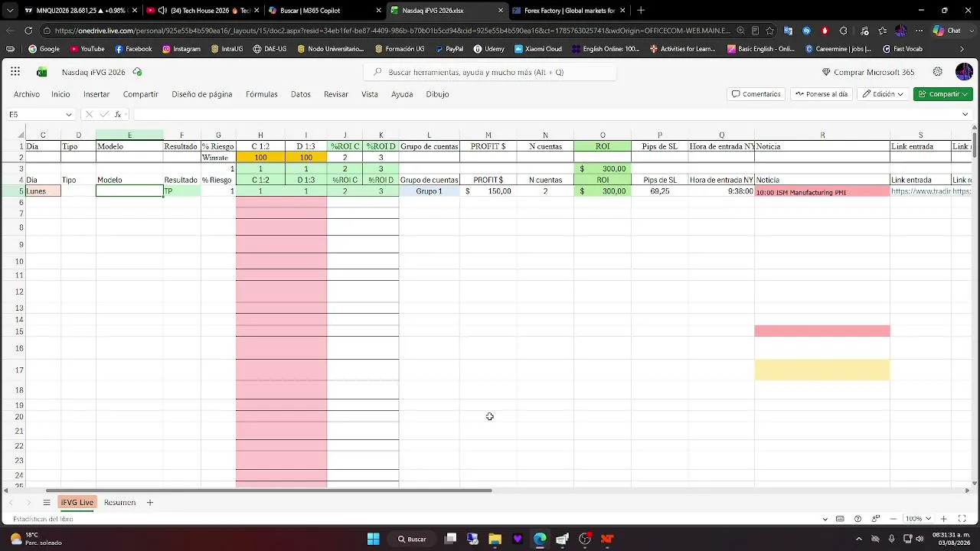
Task: Select the Lunes cell in row 5
Action: tap(43, 191)
